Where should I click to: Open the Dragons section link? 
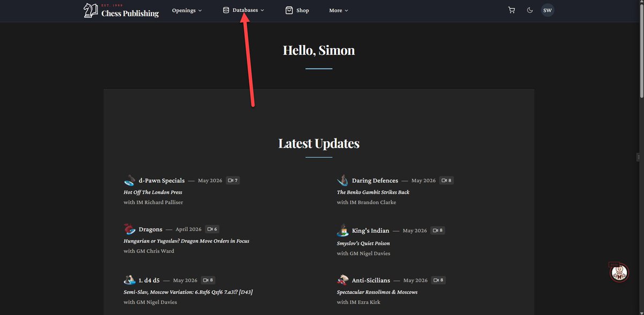(150, 229)
